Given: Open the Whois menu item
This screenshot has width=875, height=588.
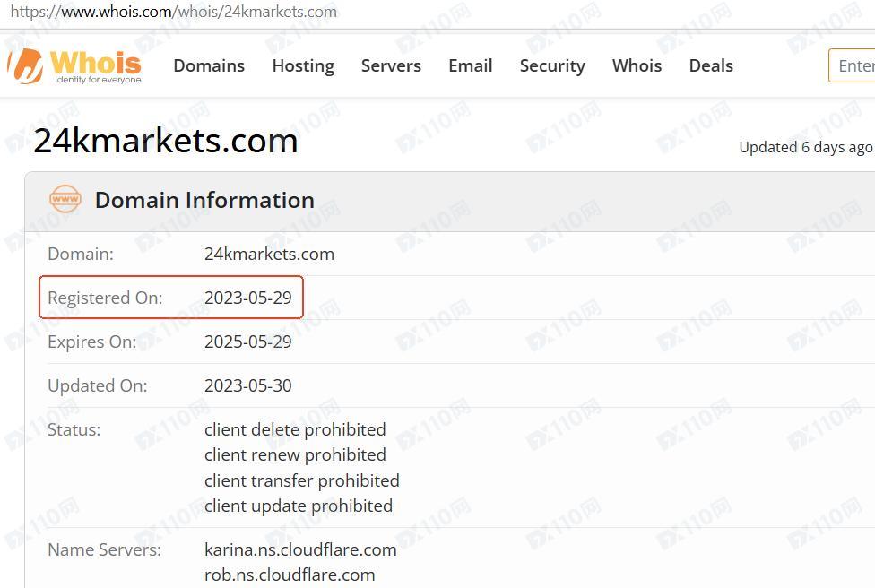Looking at the screenshot, I should 637,65.
